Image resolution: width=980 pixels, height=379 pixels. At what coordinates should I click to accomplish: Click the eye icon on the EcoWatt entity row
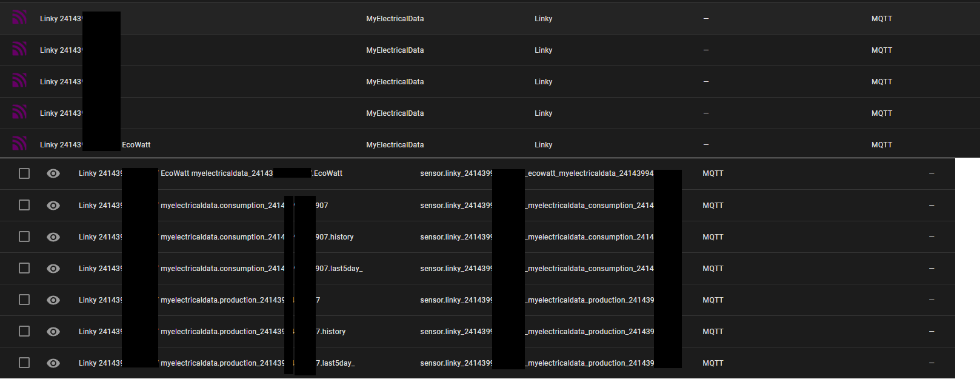click(x=53, y=173)
